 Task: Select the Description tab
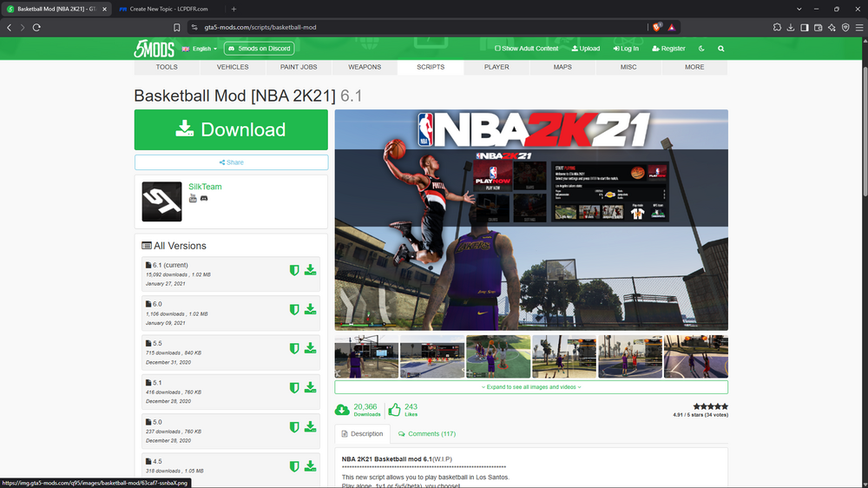pos(363,433)
